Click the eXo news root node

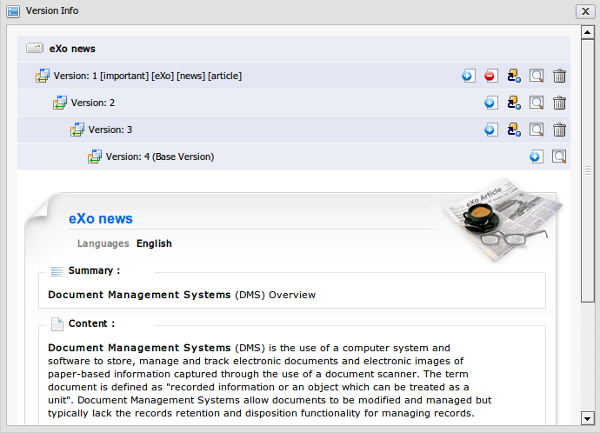(x=72, y=48)
